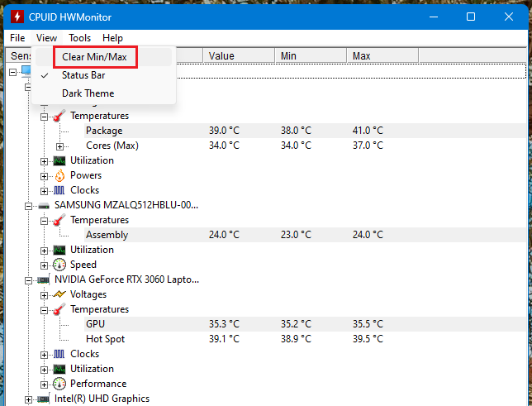532x406 pixels.
Task: Click Package max value 41.0 °C
Action: [368, 131]
